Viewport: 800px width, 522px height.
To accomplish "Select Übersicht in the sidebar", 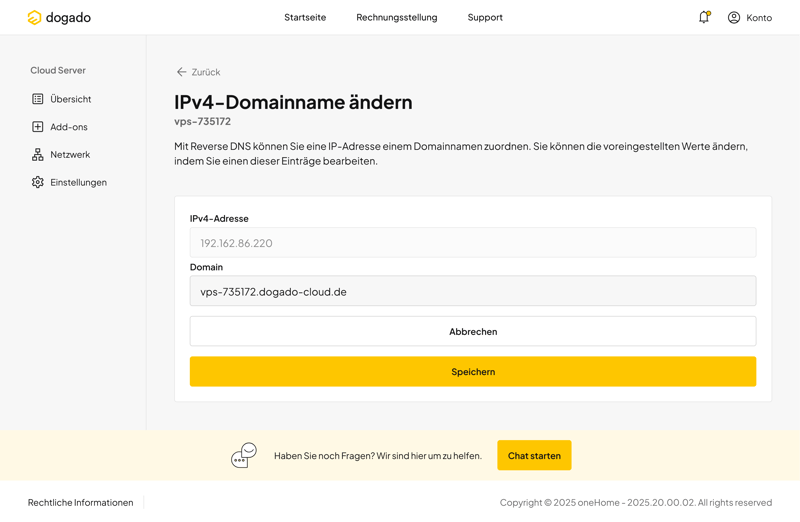I will coord(71,99).
